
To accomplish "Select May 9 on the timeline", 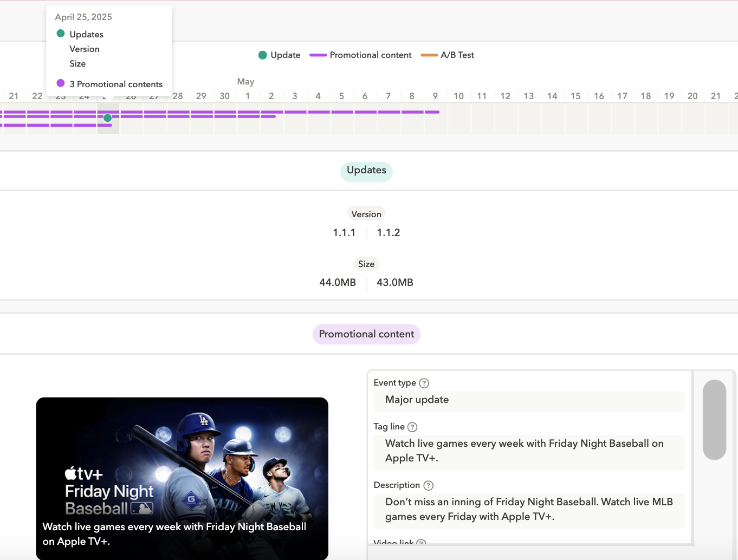I will click(x=435, y=96).
